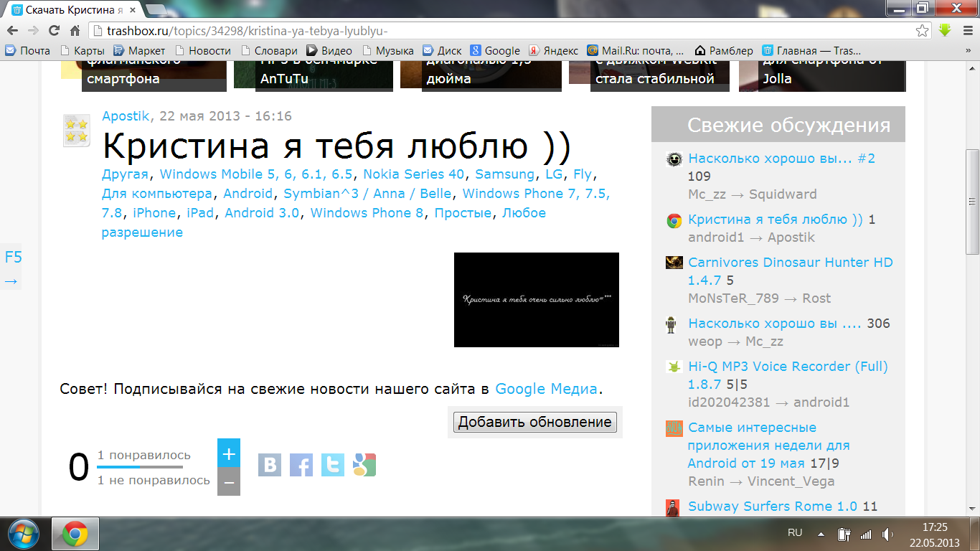Reload the page in browser toolbar
Viewport: 980px width, 551px height.
54,31
